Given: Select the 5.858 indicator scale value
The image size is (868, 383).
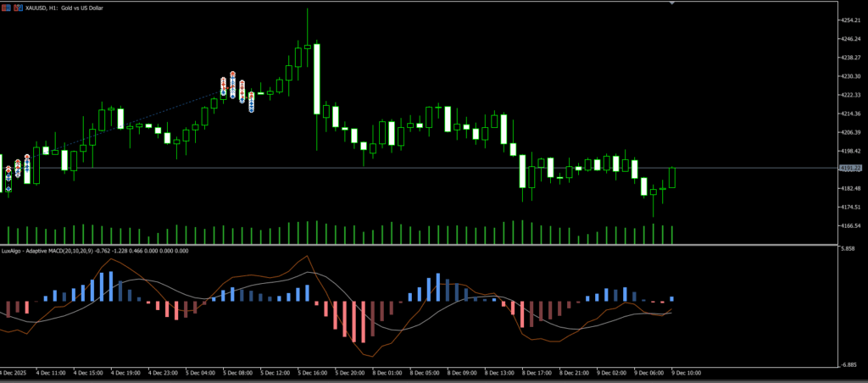Looking at the screenshot, I should pos(848,249).
